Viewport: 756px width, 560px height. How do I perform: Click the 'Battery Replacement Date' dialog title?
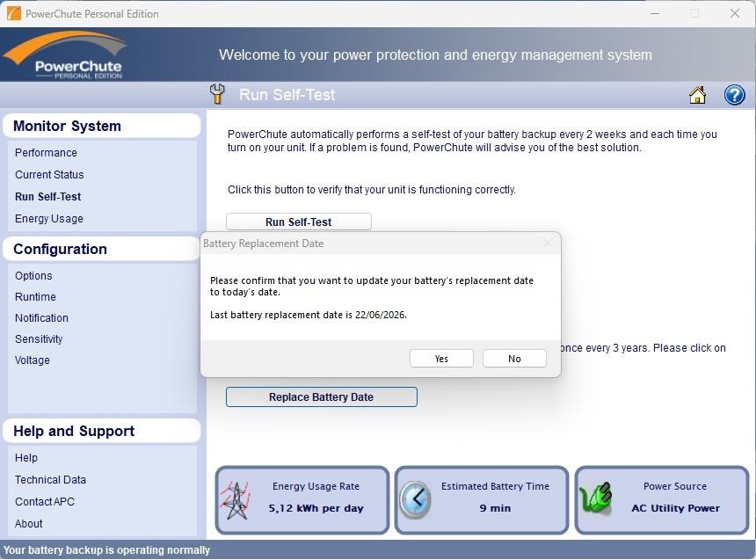click(x=263, y=244)
